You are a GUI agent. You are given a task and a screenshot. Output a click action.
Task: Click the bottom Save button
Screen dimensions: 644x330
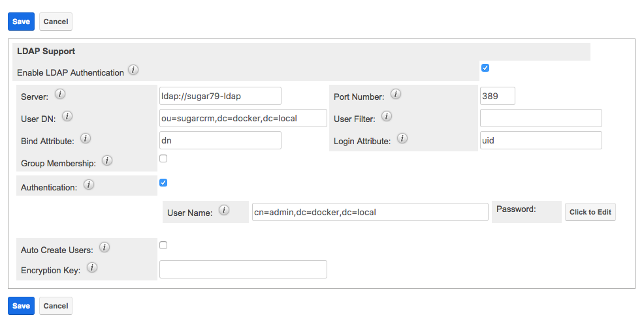pyautogui.click(x=21, y=306)
